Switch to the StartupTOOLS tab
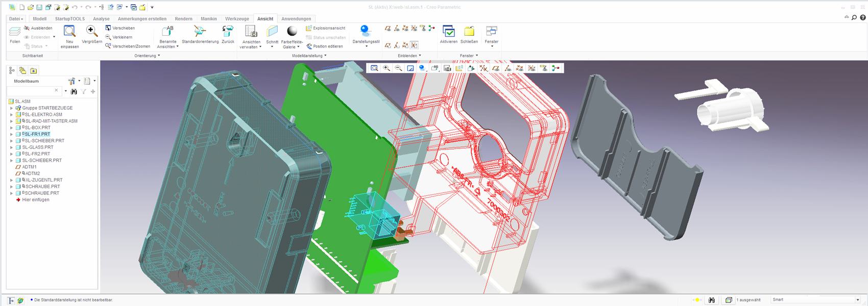 click(x=70, y=19)
